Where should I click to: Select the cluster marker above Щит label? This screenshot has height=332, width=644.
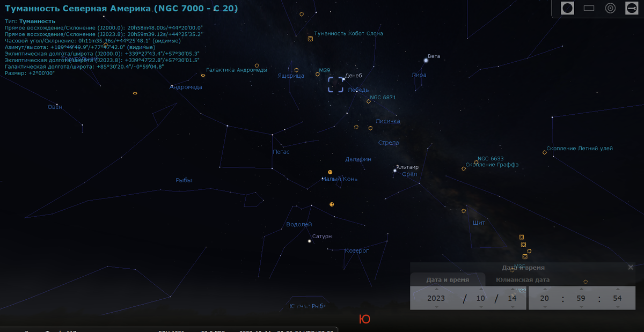click(464, 211)
